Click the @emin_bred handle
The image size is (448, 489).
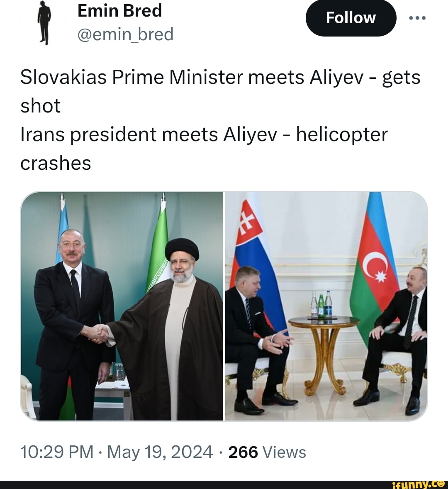[125, 34]
